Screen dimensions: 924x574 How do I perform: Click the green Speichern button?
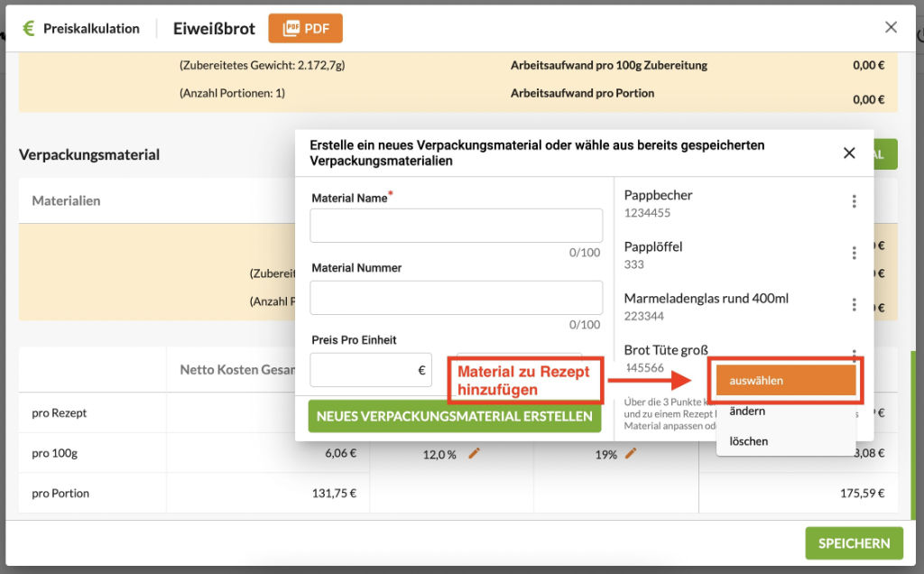coord(854,543)
